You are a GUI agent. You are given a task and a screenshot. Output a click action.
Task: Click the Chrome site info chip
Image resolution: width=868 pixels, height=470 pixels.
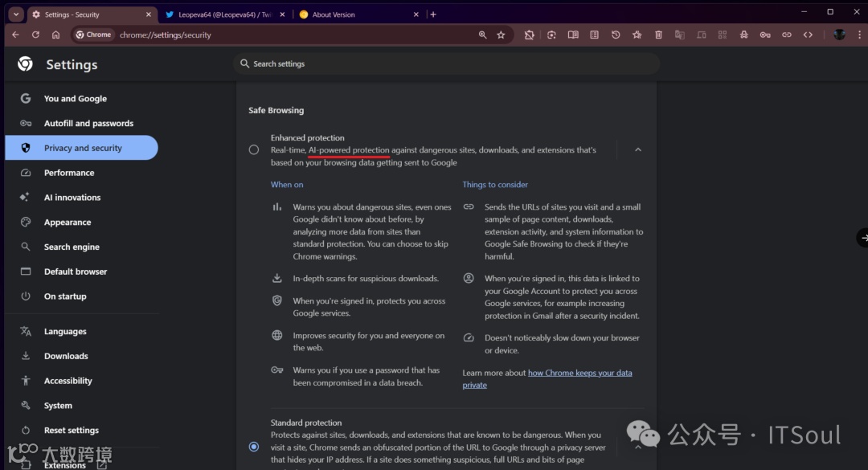click(x=93, y=35)
